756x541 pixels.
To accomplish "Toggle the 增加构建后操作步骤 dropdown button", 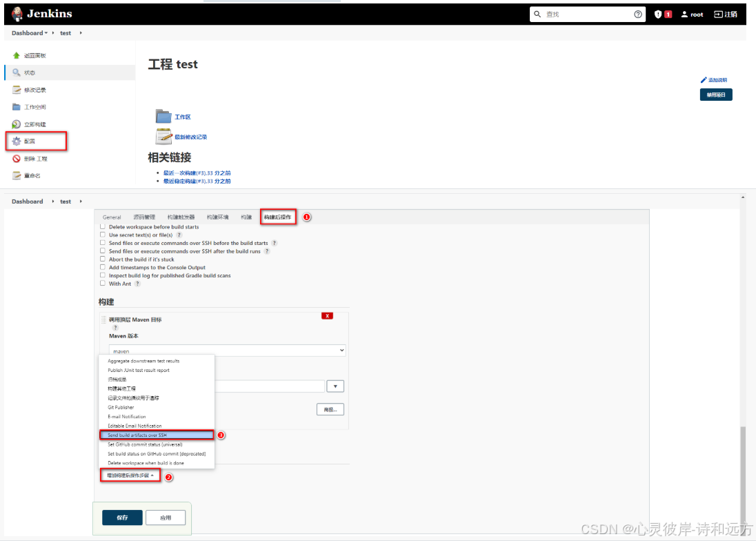I will click(x=130, y=475).
